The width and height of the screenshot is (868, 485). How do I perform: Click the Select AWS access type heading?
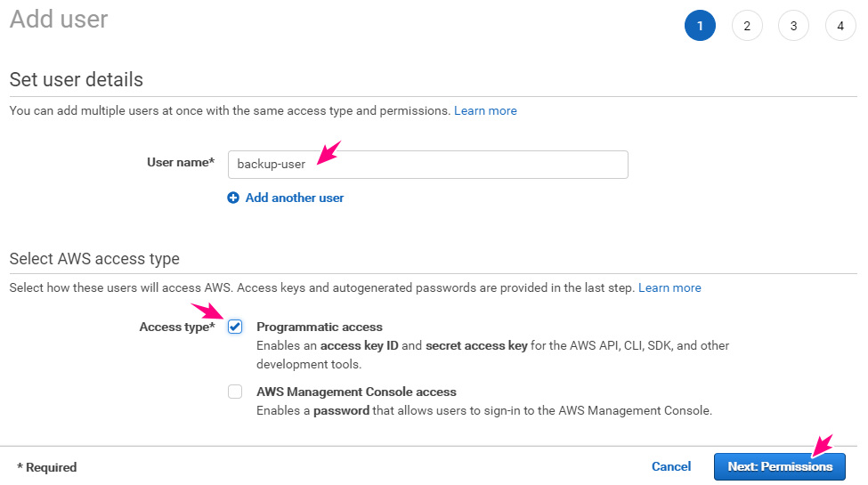pyautogui.click(x=94, y=259)
